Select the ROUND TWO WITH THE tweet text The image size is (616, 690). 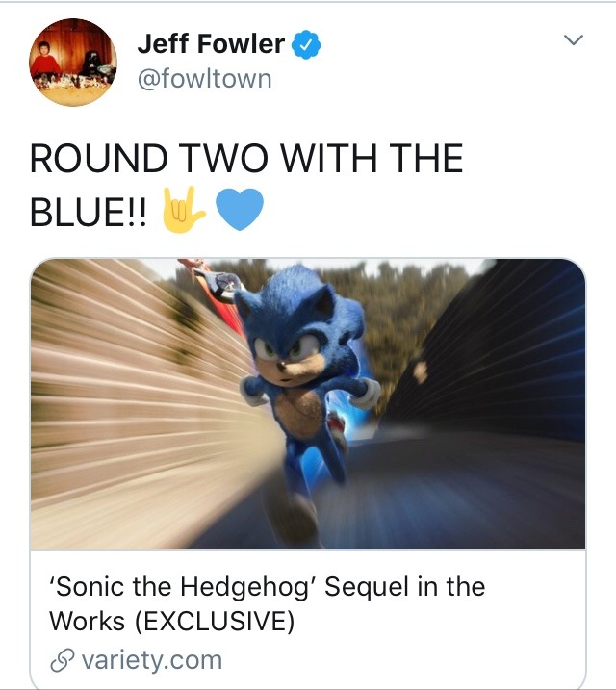[246, 159]
